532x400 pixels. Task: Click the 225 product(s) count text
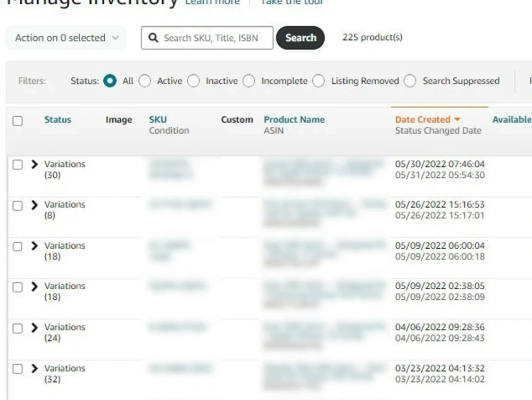point(372,37)
